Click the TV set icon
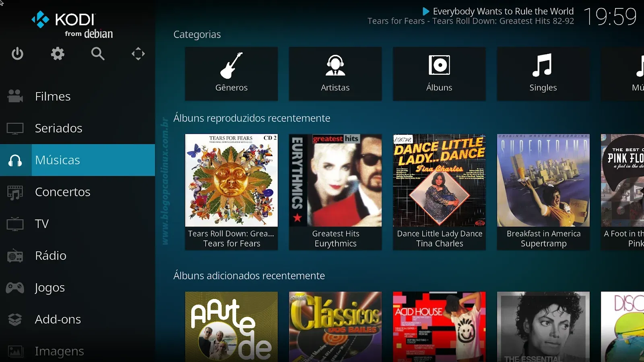This screenshot has height=362, width=644. [x=15, y=224]
